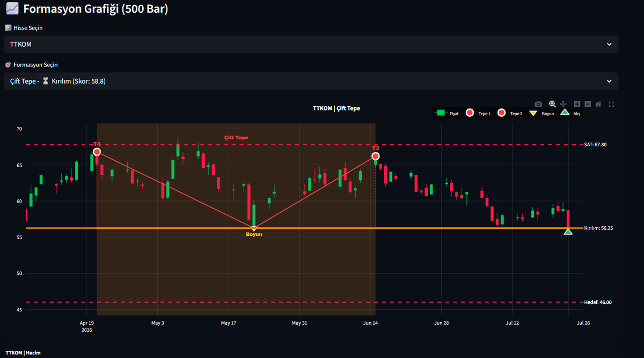
Task: Click the May 17 axis label
Action: (x=229, y=323)
